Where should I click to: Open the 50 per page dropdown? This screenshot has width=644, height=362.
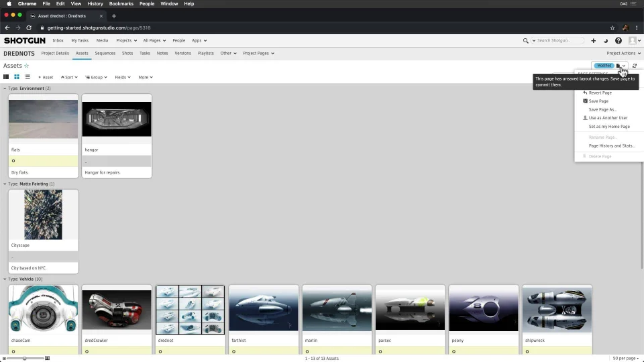pyautogui.click(x=626, y=359)
